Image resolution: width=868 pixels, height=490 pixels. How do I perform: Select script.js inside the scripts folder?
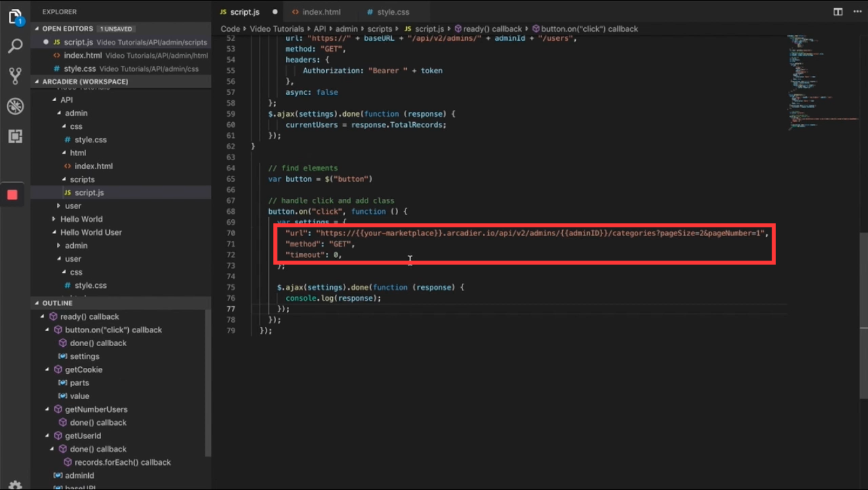point(121,193)
